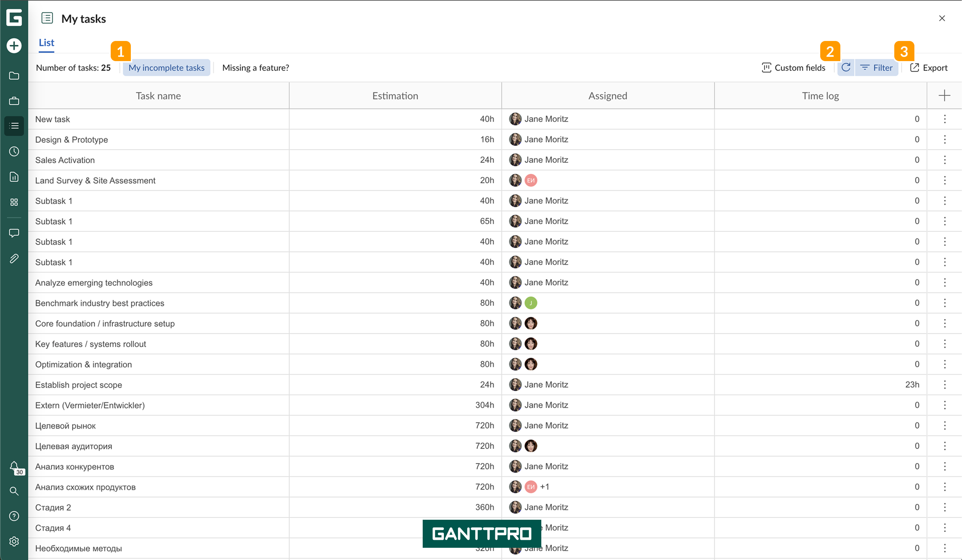This screenshot has height=560, width=964.
Task: Click Jane Moritz assignee on New task row
Action: pyautogui.click(x=539, y=119)
